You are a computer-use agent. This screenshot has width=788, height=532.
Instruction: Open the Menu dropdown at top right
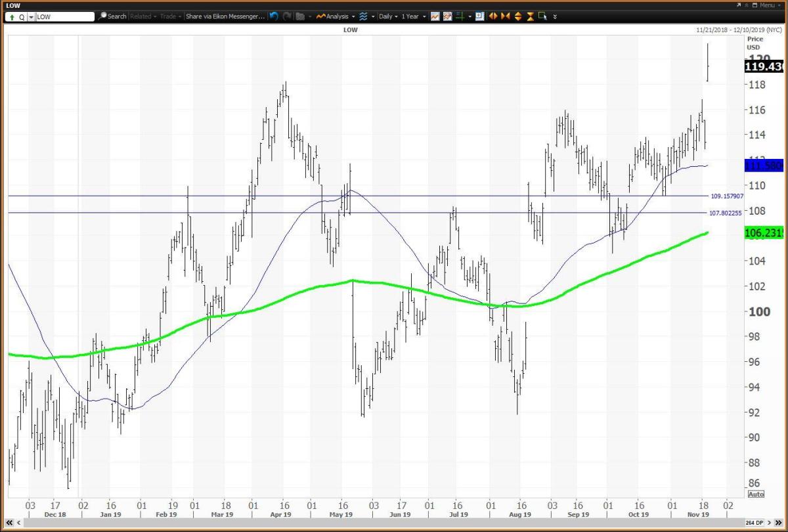click(x=772, y=5)
